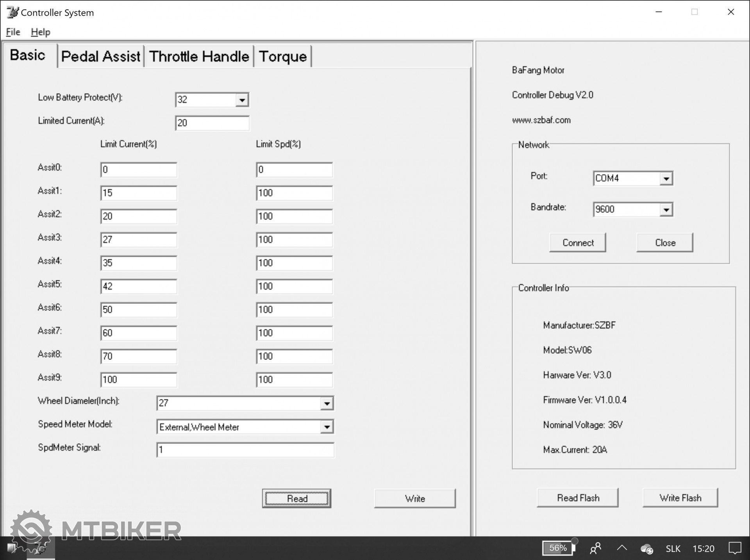750x560 pixels.
Task: Open the People icon in taskbar
Action: 595,548
